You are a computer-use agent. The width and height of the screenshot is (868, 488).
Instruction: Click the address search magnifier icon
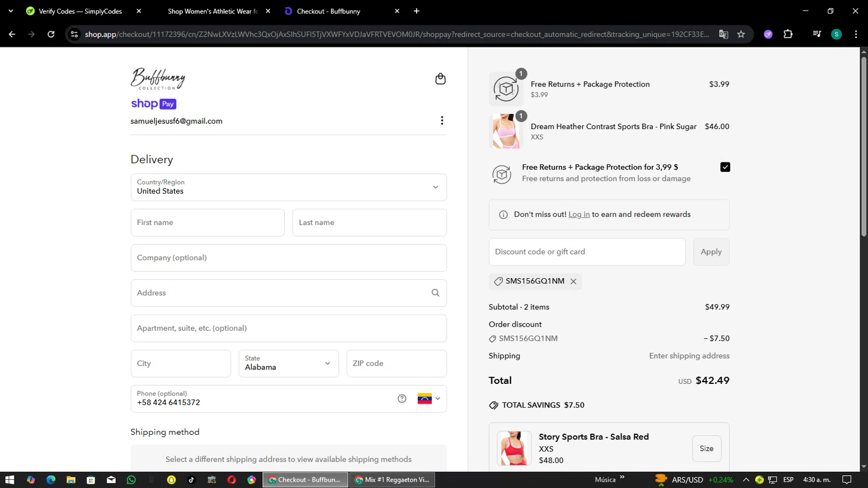tap(435, 293)
